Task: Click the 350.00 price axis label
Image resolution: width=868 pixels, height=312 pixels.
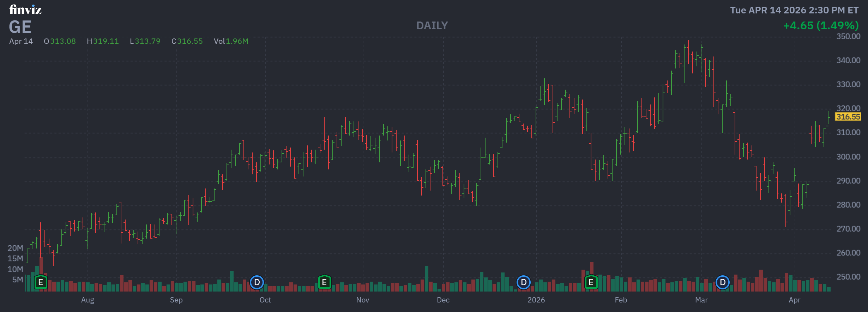Action: pyautogui.click(x=848, y=36)
